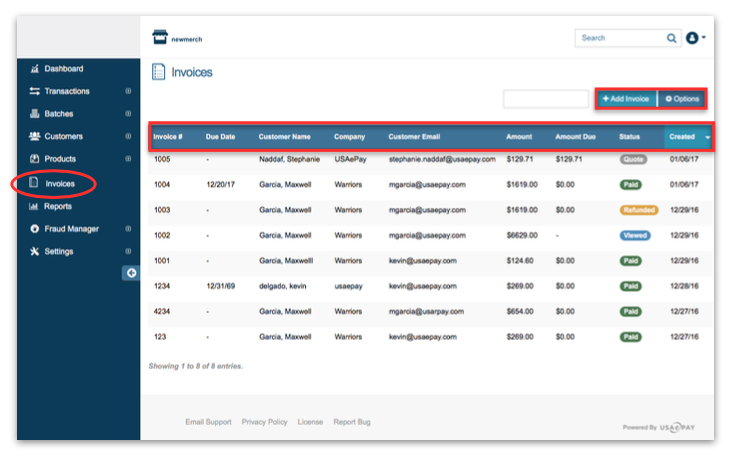Expand the Batches submenu arrow
The height and width of the screenshot is (460, 734).
tap(128, 114)
